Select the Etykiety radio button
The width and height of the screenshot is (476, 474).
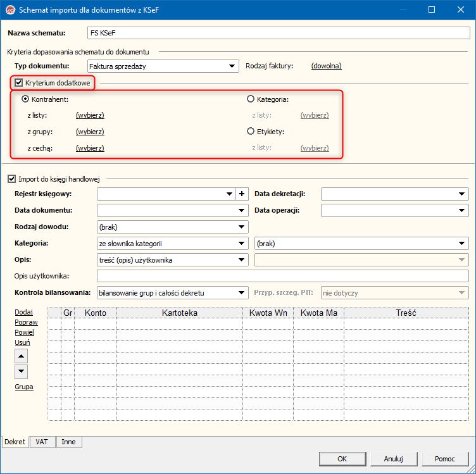click(251, 132)
